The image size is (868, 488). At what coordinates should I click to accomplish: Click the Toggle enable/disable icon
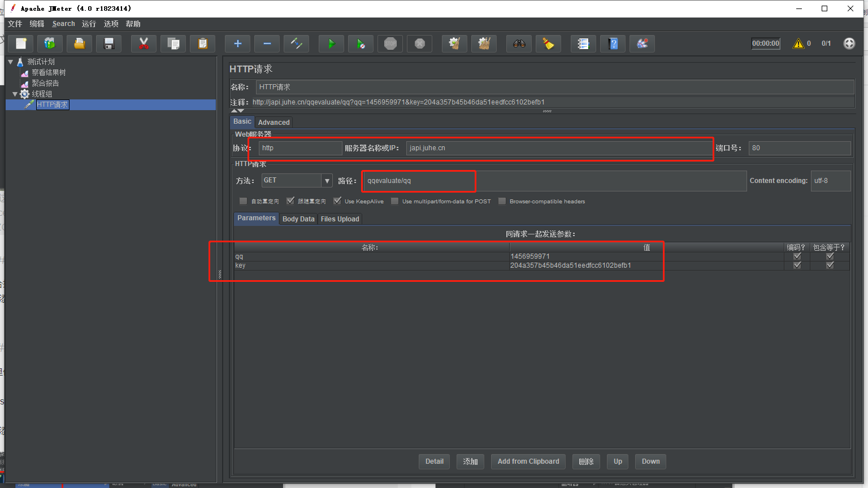click(297, 43)
